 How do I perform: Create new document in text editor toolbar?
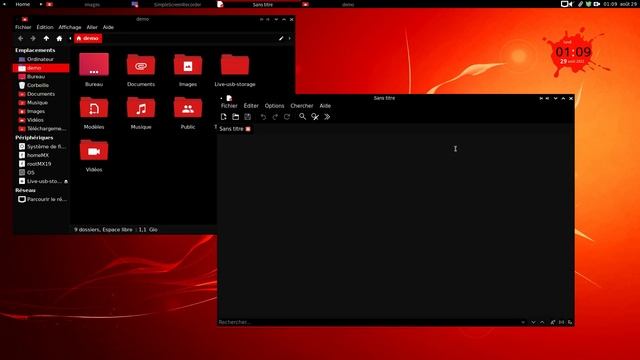[223, 117]
